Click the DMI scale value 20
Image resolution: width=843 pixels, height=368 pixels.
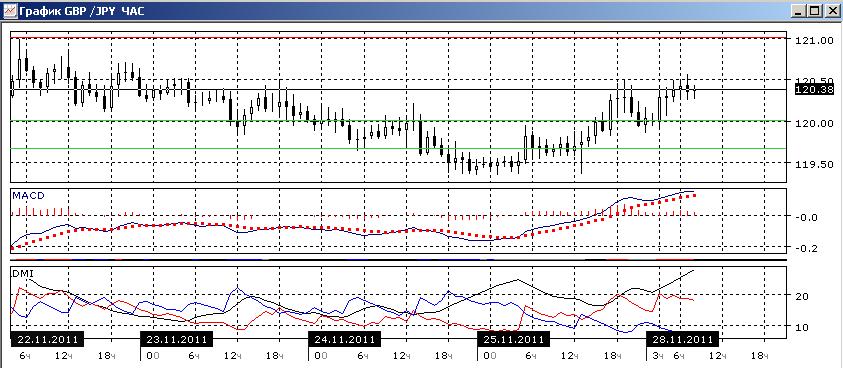802,296
